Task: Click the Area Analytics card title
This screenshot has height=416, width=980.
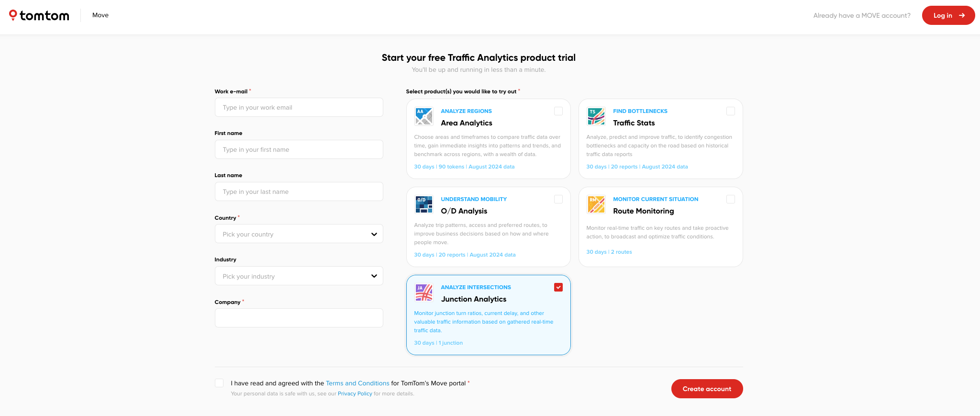Action: (x=467, y=123)
